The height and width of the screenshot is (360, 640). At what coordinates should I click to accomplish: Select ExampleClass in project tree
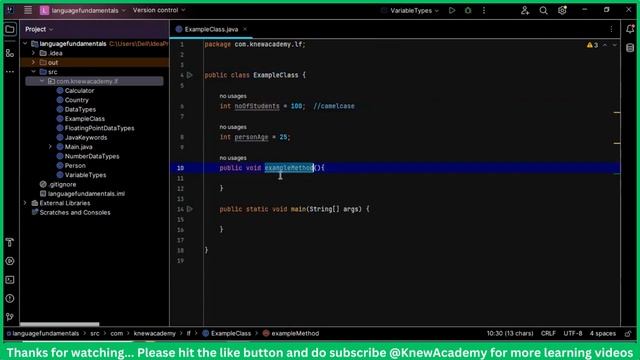tap(84, 119)
